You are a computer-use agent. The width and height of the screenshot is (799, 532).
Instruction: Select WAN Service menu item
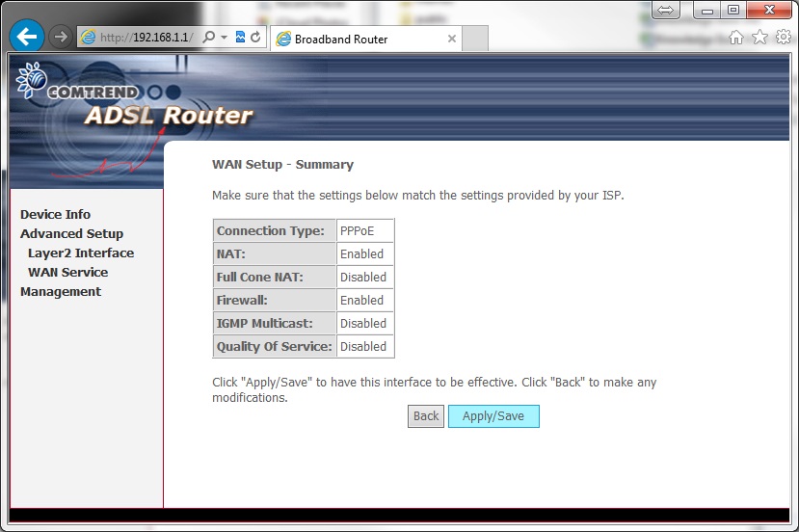[x=67, y=273]
